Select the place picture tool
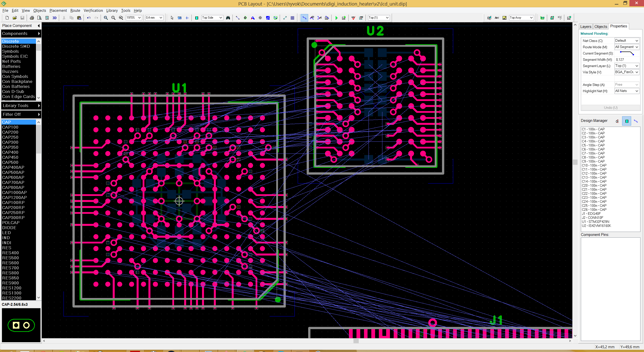This screenshot has height=352, width=644. [x=504, y=18]
